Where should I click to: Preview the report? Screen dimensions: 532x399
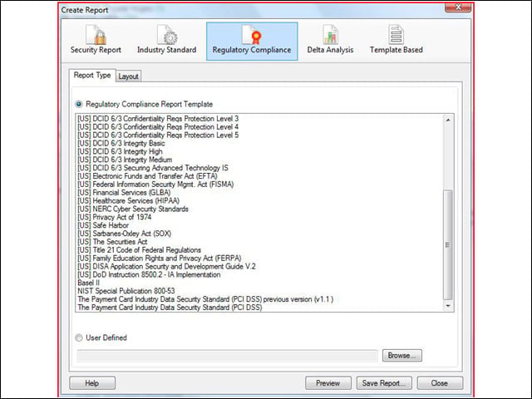pos(328,383)
